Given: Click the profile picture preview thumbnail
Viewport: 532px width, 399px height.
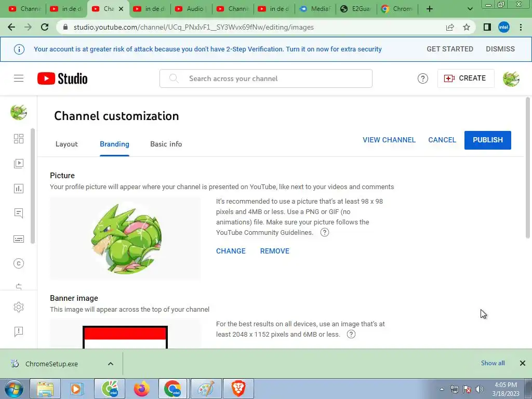Looking at the screenshot, I should pyautogui.click(x=125, y=238).
